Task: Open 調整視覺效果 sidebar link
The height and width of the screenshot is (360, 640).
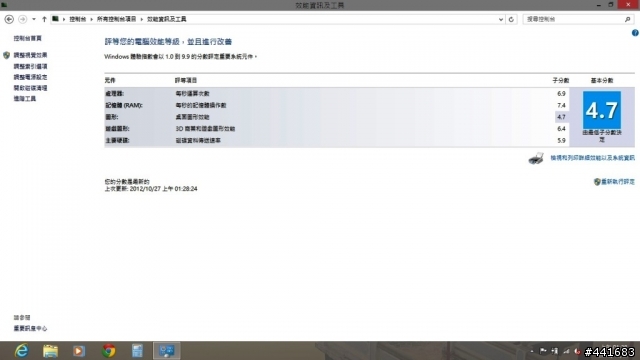Action: click(x=30, y=55)
